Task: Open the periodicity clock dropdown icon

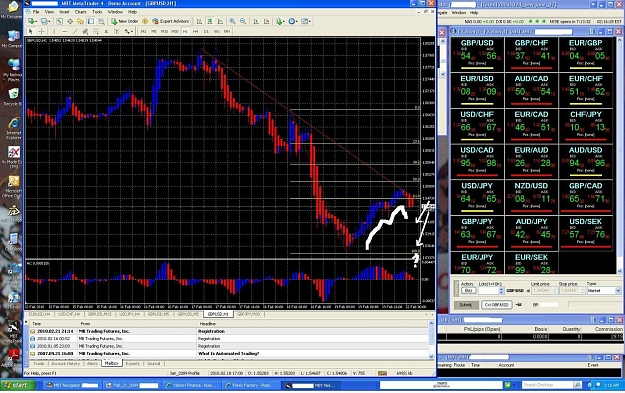Action: coord(293,21)
